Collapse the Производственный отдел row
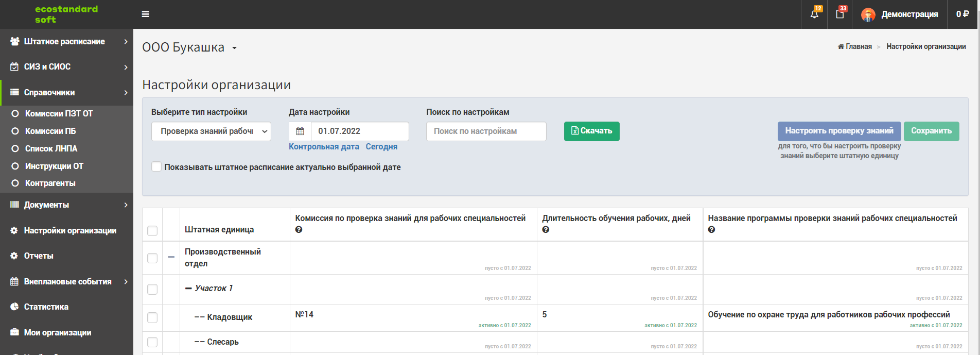The image size is (980, 355). (171, 257)
